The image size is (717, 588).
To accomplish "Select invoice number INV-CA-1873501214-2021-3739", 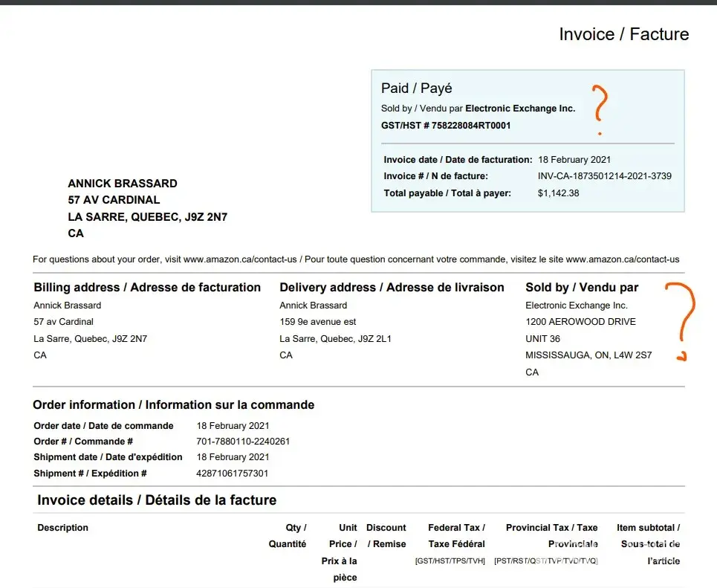I will point(604,176).
